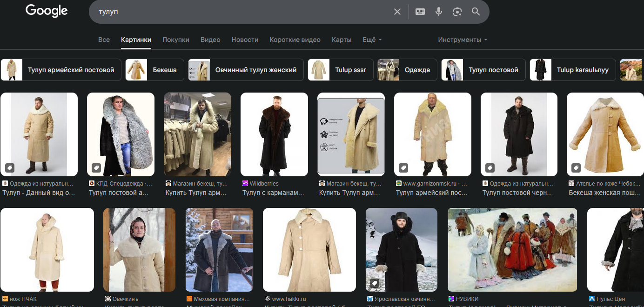Open the Тулуп с карманам title link
The height and width of the screenshot is (307, 644).
point(273,193)
